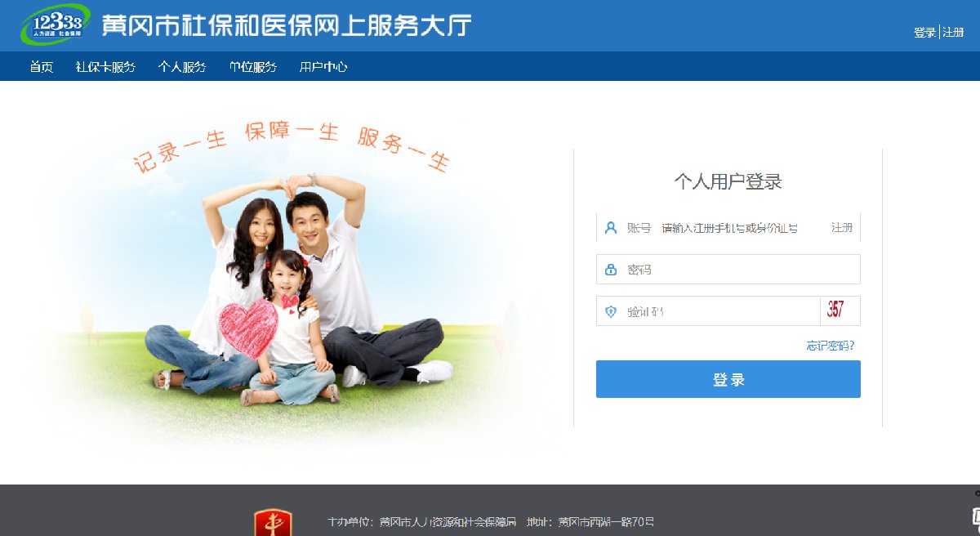
Task: Focus the 验证码 verification code input field
Action: 708,311
